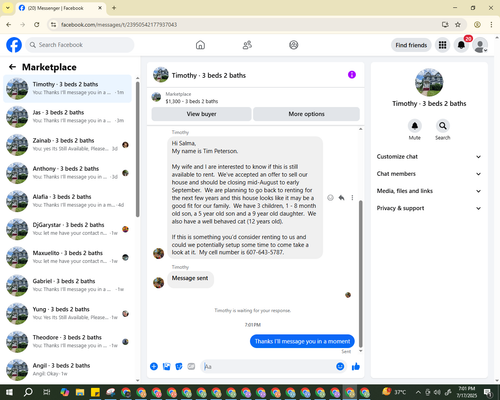Expand Customize chat section

point(429,157)
